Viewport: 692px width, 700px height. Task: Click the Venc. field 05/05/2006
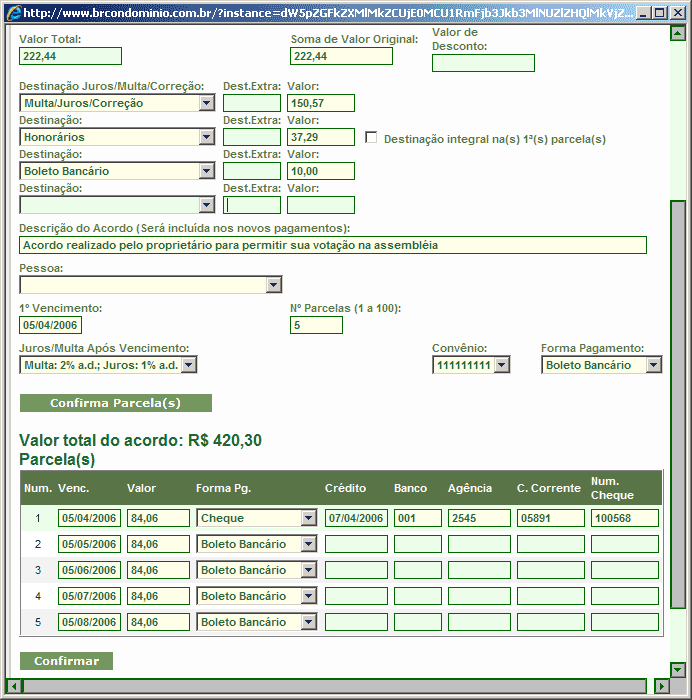pos(89,544)
